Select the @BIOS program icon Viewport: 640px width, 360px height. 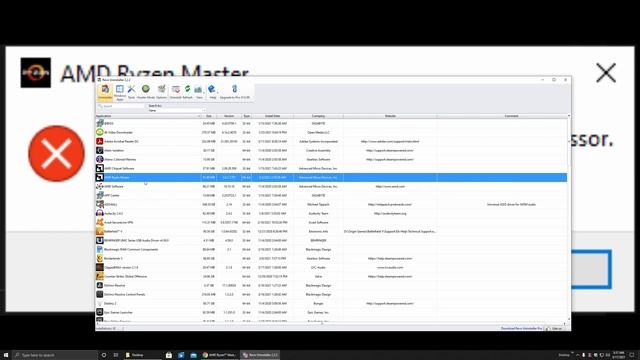click(100, 123)
